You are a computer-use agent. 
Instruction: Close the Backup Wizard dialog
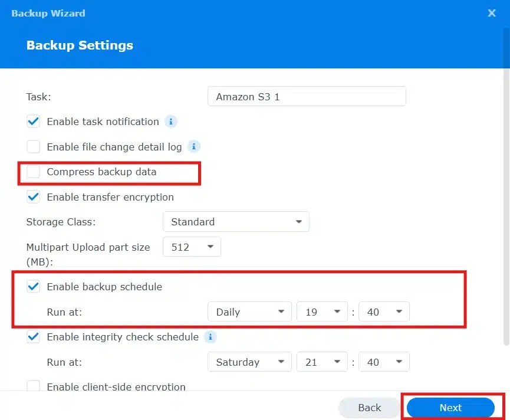coord(492,13)
